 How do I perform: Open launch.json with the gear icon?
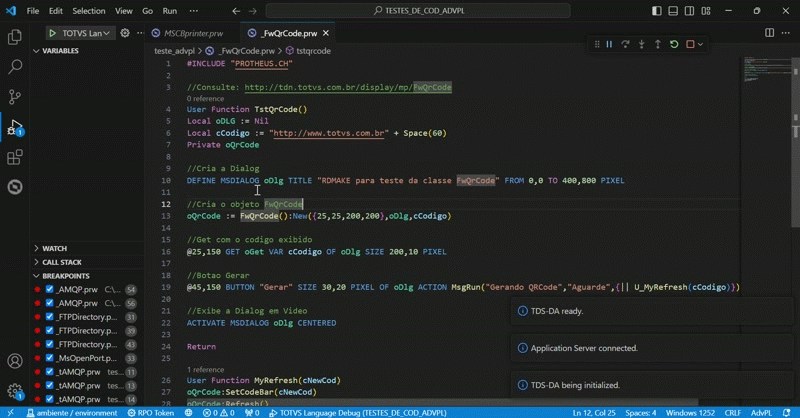click(x=125, y=33)
